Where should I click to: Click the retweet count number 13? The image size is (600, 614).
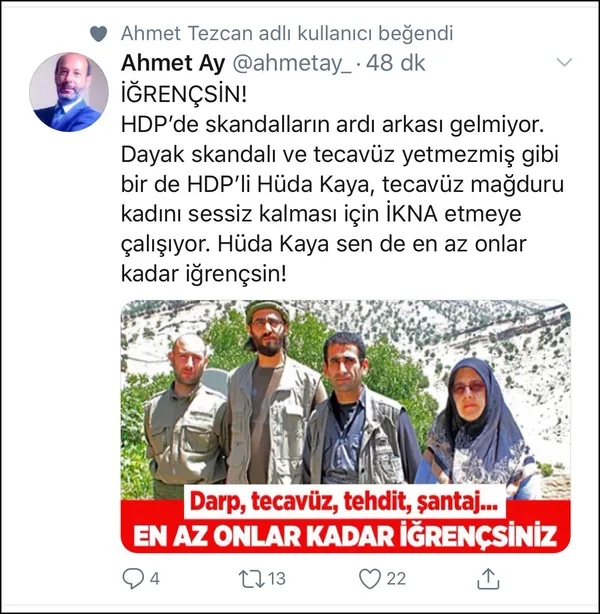[277, 579]
